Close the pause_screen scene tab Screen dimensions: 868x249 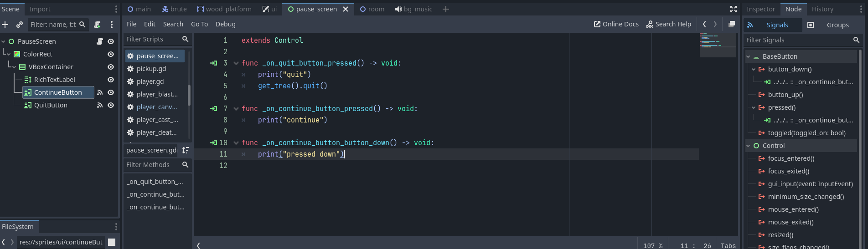click(x=346, y=9)
